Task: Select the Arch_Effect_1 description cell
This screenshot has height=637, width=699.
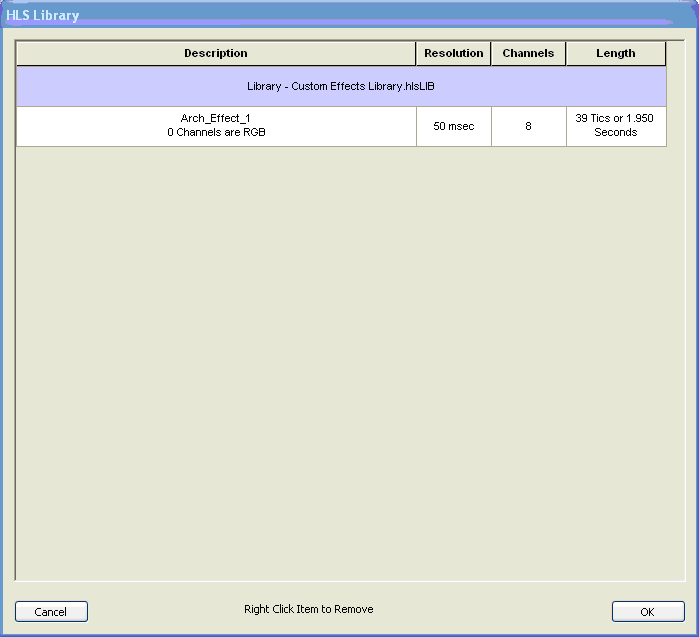Action: tap(216, 126)
